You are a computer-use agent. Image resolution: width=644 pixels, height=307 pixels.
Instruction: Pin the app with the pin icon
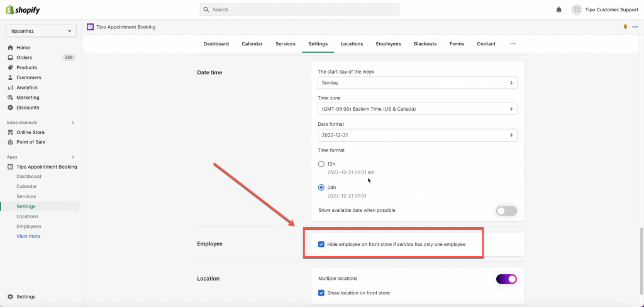tap(625, 26)
